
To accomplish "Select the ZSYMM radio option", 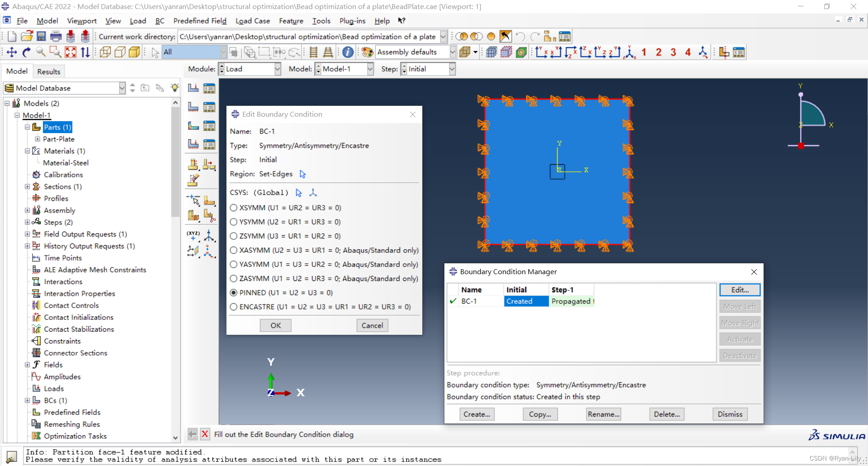I will tap(234, 236).
